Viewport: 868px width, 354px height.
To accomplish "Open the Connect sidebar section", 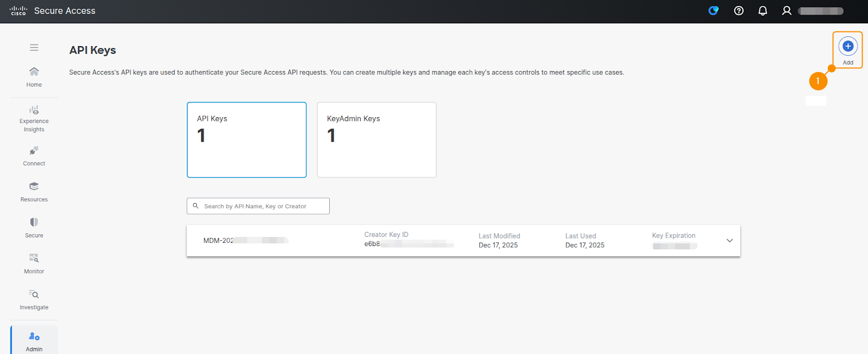I will click(x=34, y=156).
